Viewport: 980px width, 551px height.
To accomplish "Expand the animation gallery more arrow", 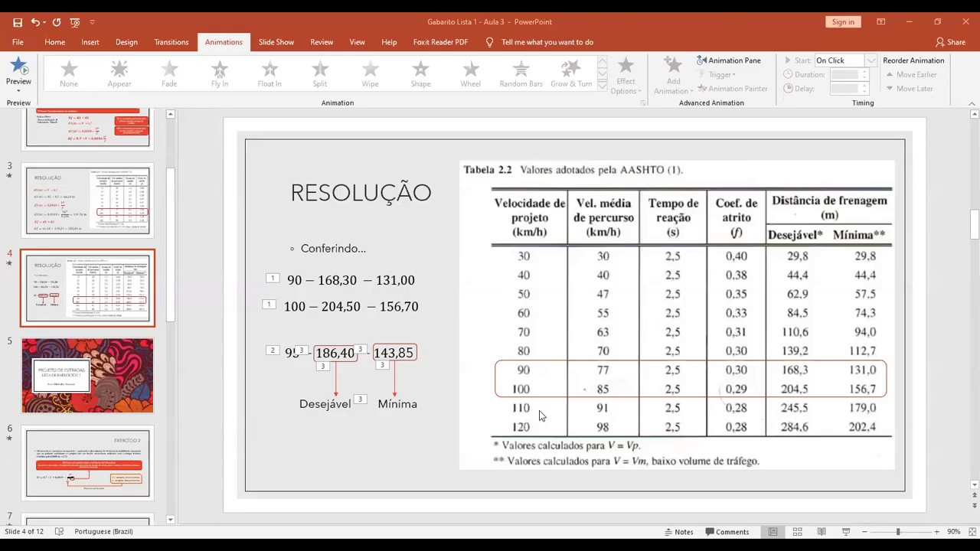I will [603, 88].
